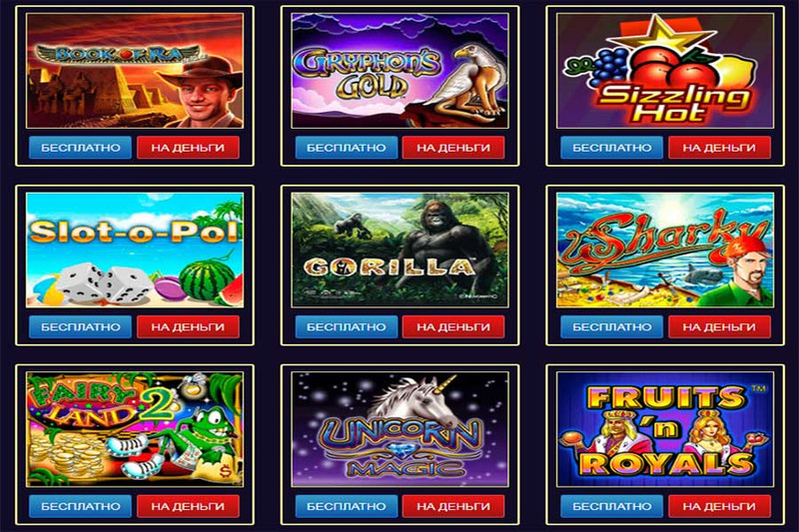Click НА ДЕНЬГИ under Fairy Land 2

coord(188,506)
